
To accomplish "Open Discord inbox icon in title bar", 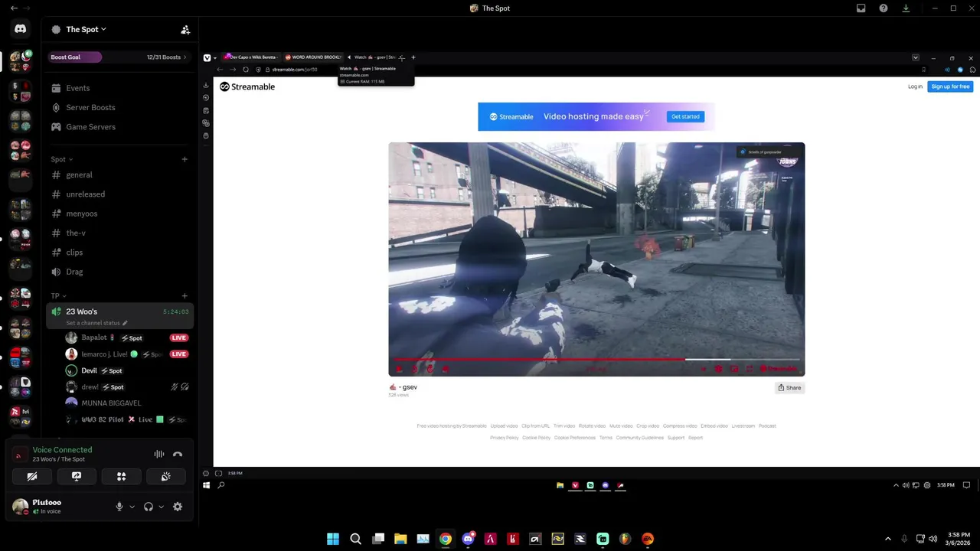I will pos(861,8).
